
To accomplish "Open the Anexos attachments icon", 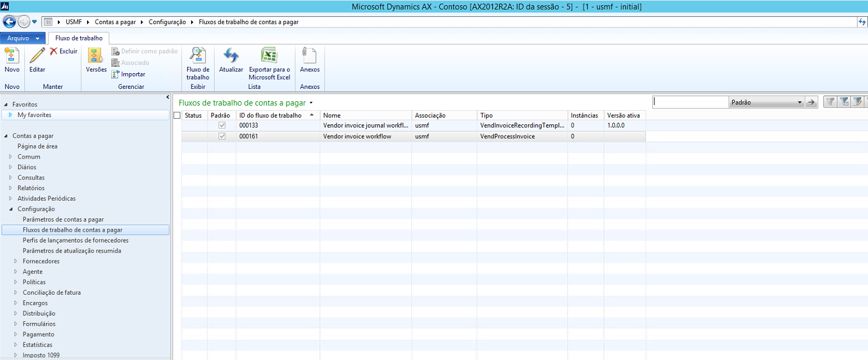I will pyautogui.click(x=310, y=56).
